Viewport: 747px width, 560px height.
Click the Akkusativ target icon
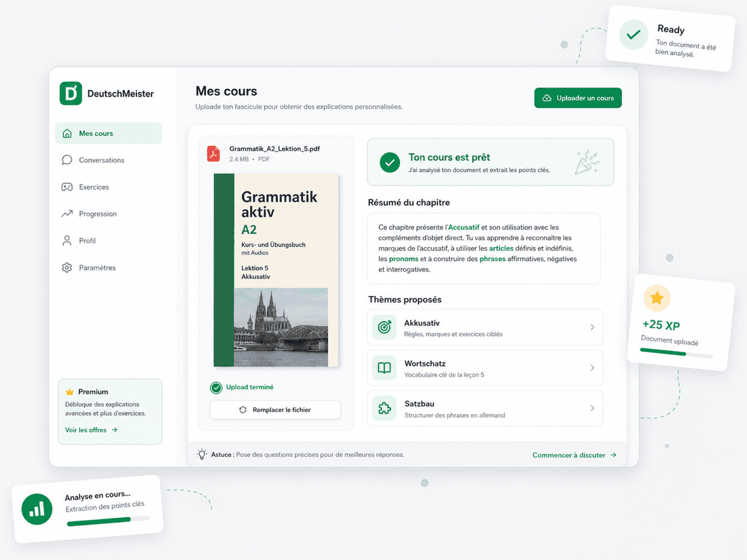pos(384,327)
